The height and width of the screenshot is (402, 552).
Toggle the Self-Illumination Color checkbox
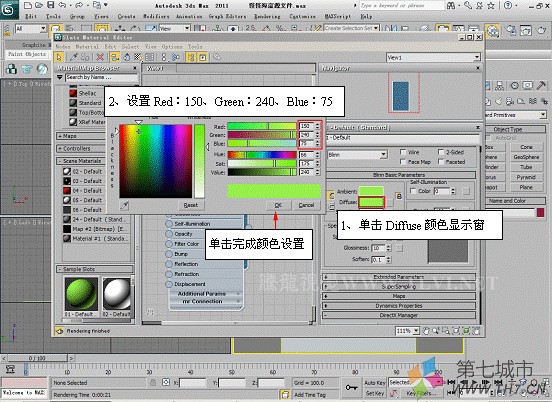point(413,191)
